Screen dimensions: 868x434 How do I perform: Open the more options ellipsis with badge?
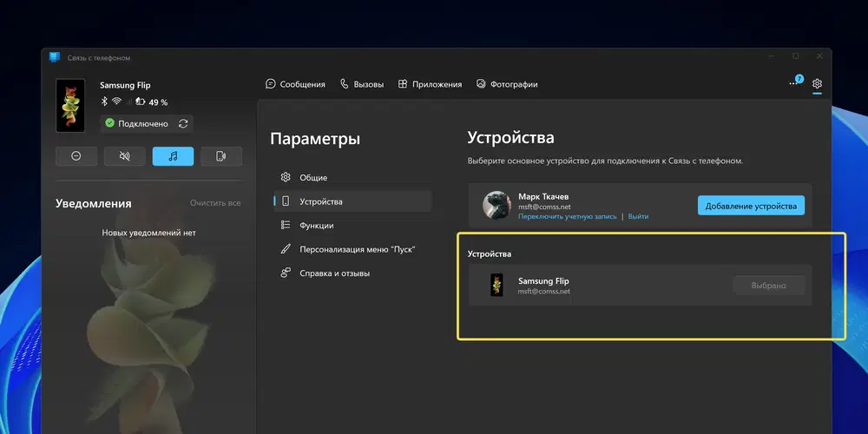[x=796, y=82]
